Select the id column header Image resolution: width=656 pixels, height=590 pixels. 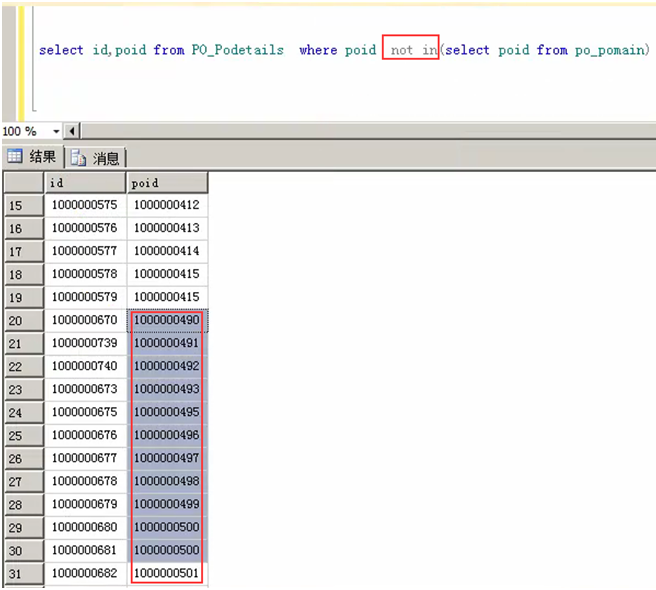(x=85, y=183)
